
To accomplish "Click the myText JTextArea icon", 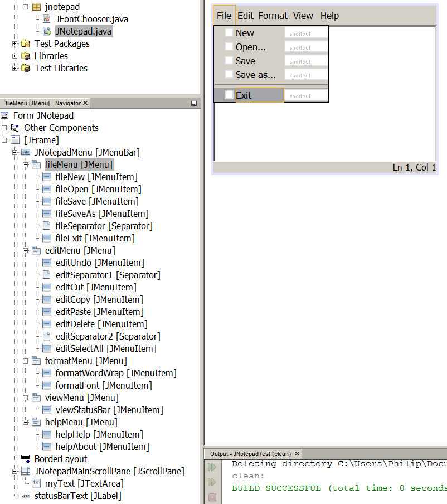I will point(36,483).
